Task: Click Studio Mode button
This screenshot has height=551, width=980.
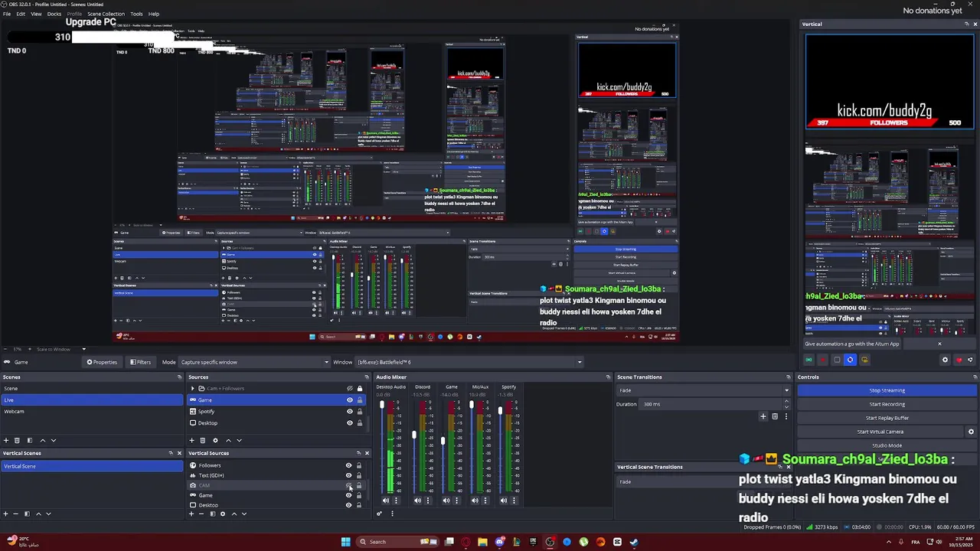Action: pos(887,445)
